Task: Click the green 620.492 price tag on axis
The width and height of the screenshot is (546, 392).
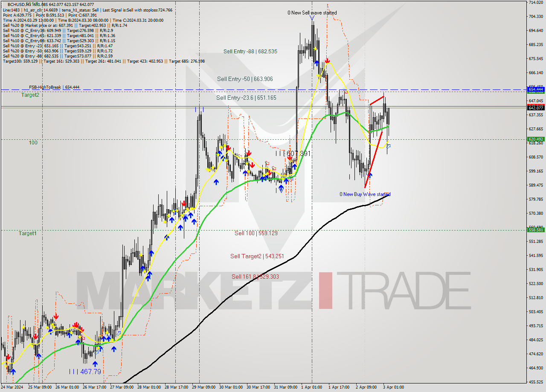Action: (x=536, y=139)
